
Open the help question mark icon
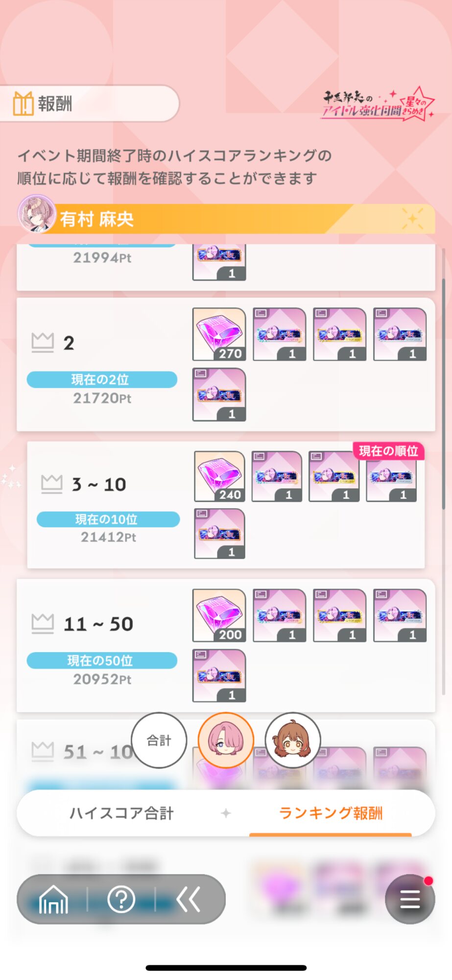[121, 899]
